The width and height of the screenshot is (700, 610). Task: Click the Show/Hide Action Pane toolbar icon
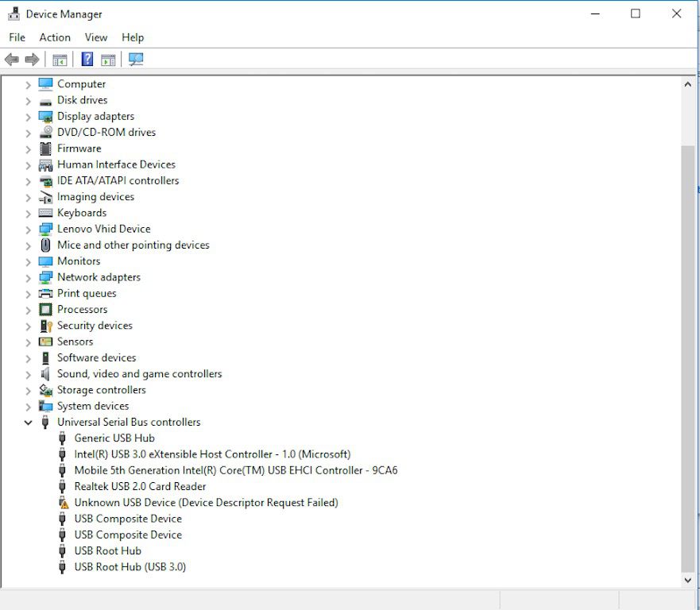pyautogui.click(x=108, y=60)
